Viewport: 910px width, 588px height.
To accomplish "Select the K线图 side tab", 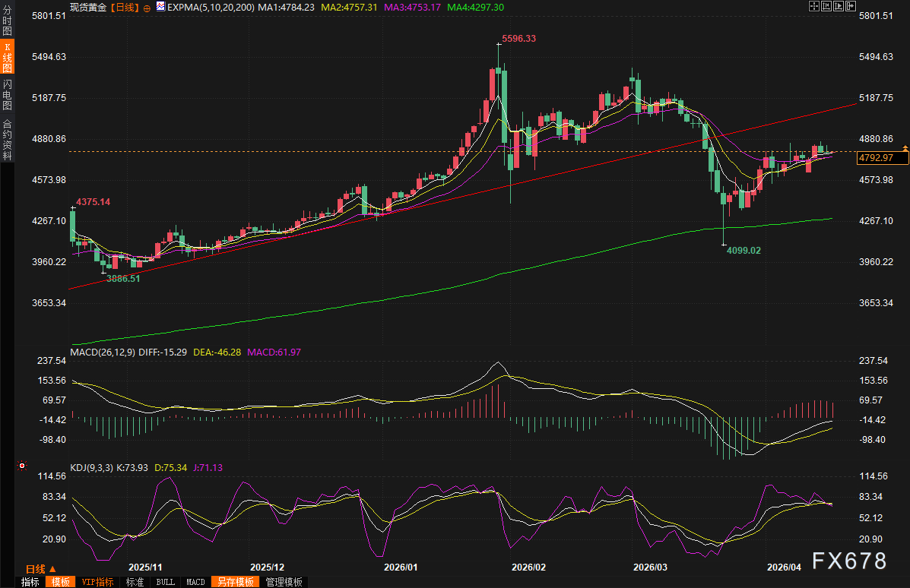I will tap(7, 57).
